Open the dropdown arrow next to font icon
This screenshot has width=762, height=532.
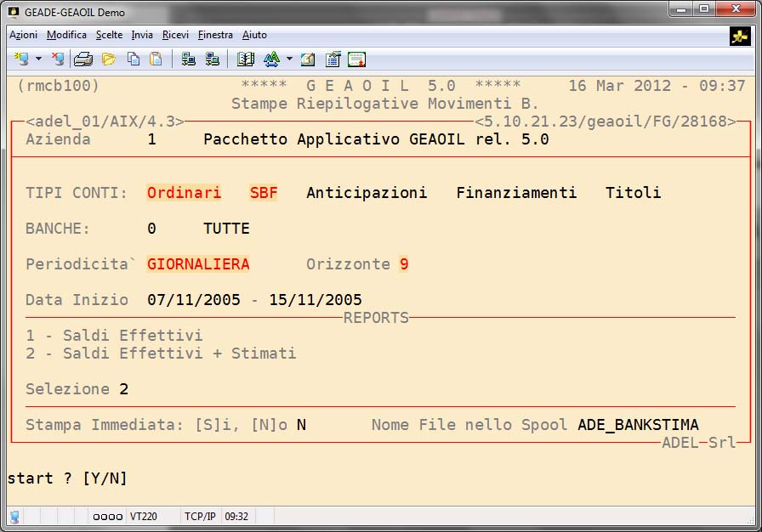(x=289, y=59)
